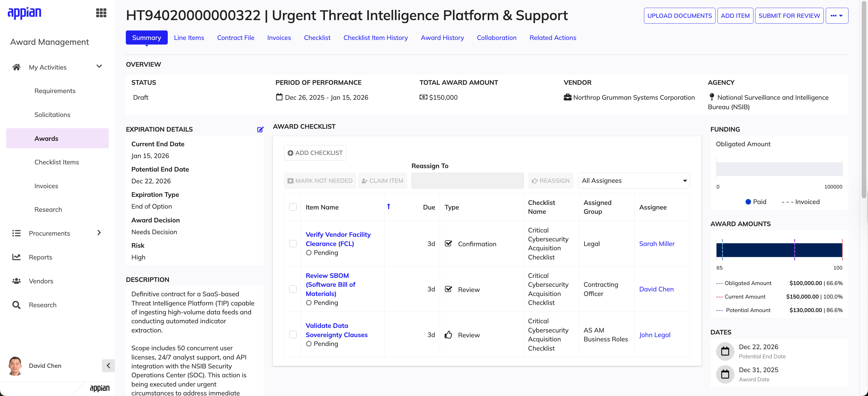The height and width of the screenshot is (396, 868).
Task: Open the All Assignees dropdown
Action: point(633,181)
